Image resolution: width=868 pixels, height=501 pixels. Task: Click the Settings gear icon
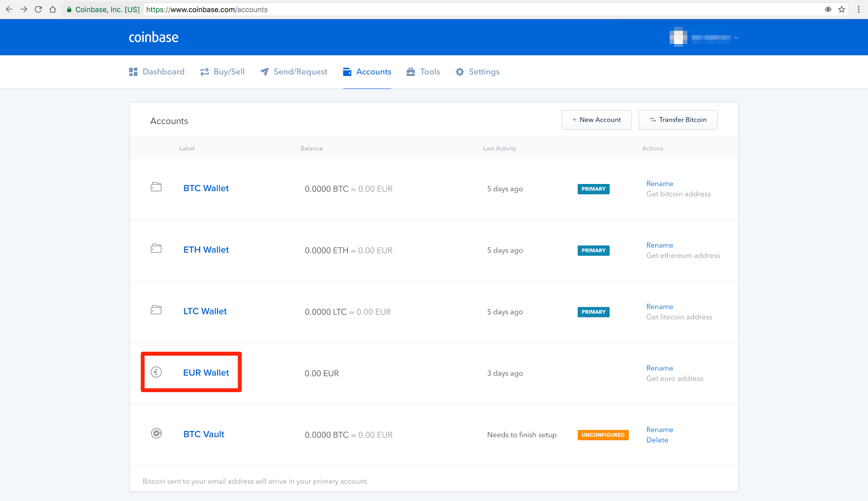(x=460, y=72)
